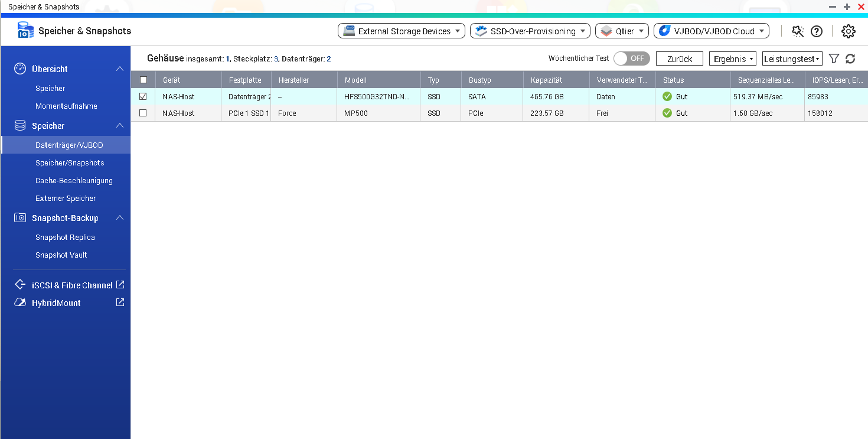Open the disk filter funnel icon

(x=834, y=58)
